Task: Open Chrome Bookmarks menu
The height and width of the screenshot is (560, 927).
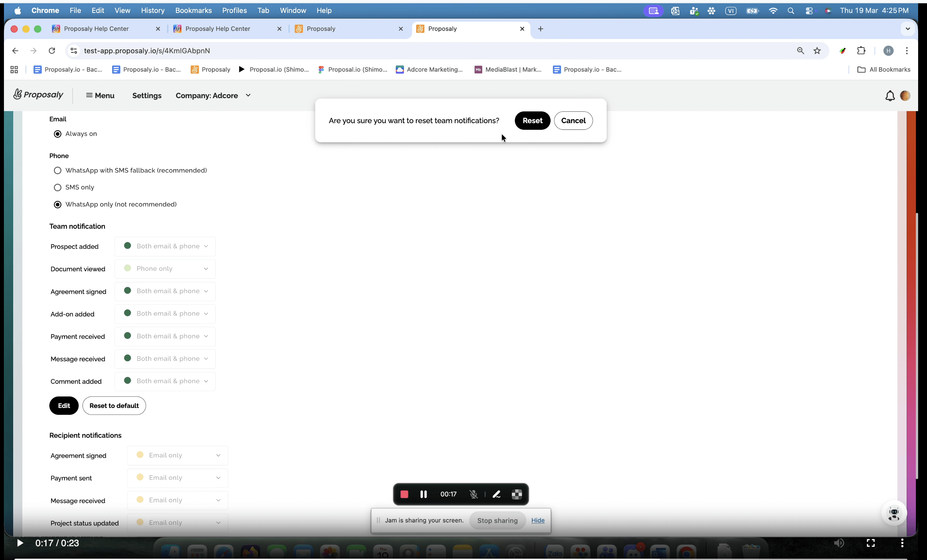Action: (x=193, y=11)
